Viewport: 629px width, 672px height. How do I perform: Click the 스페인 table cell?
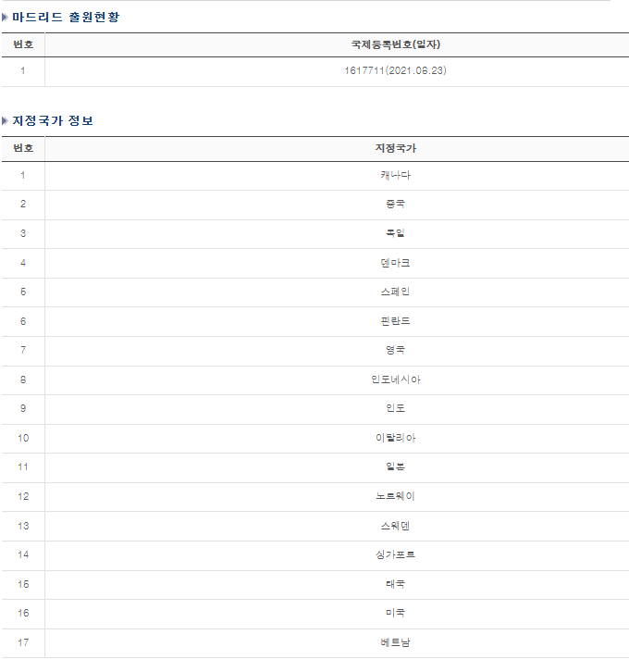pos(395,292)
